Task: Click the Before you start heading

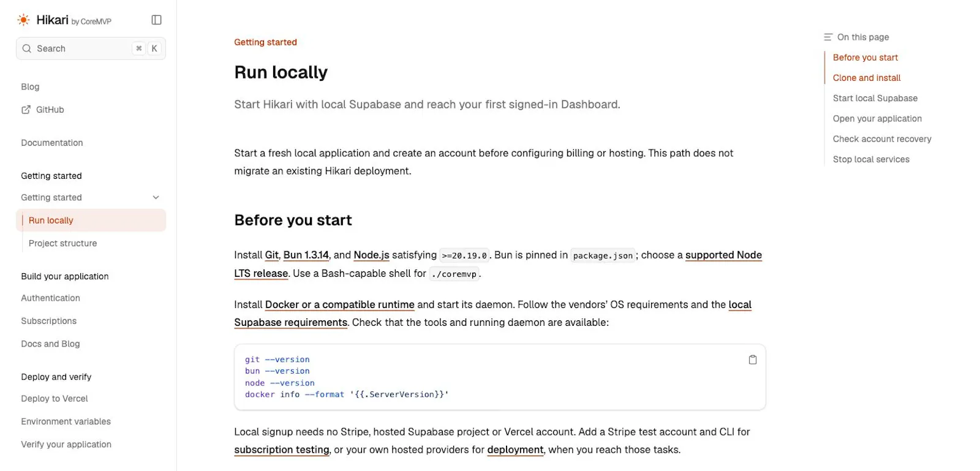Action: [293, 220]
